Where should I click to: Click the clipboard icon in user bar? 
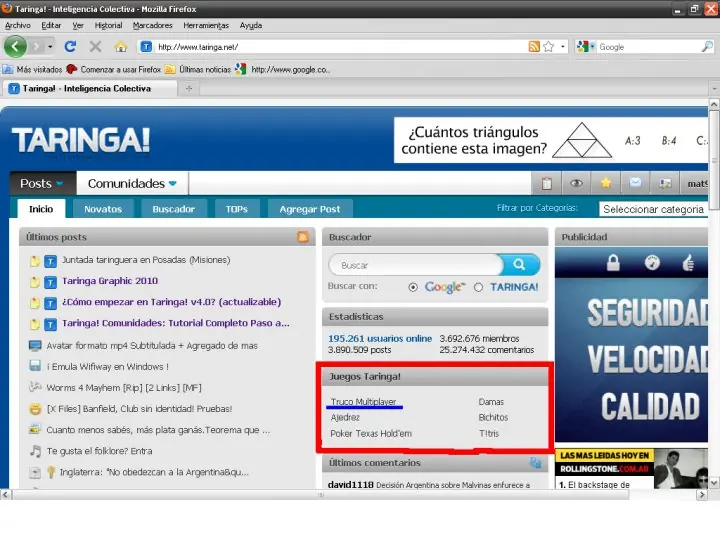coord(546,183)
